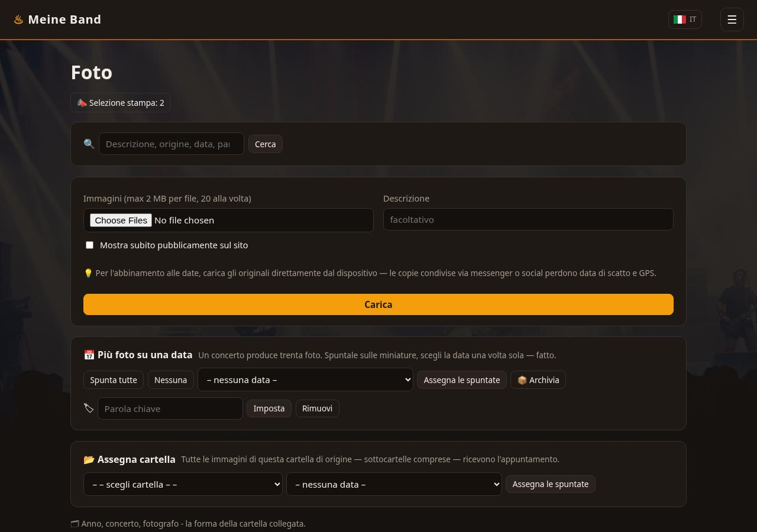
Task: Click the flame logo beside Meine Band
Action: point(18,20)
